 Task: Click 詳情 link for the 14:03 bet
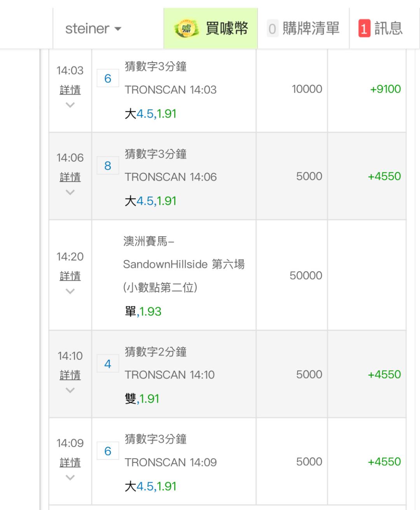pyautogui.click(x=70, y=90)
